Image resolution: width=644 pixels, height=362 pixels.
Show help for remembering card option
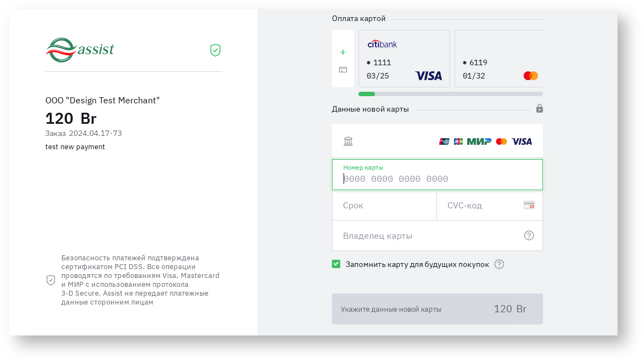point(499,264)
